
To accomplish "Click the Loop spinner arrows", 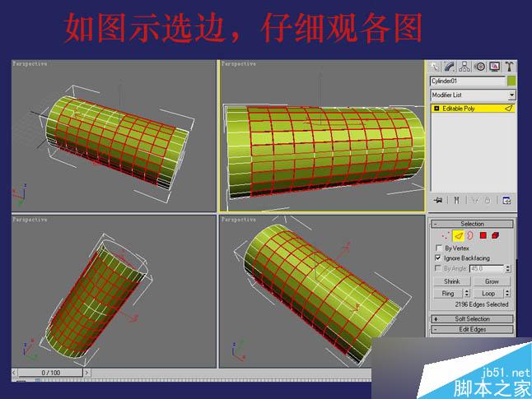I will pyautogui.click(x=507, y=293).
